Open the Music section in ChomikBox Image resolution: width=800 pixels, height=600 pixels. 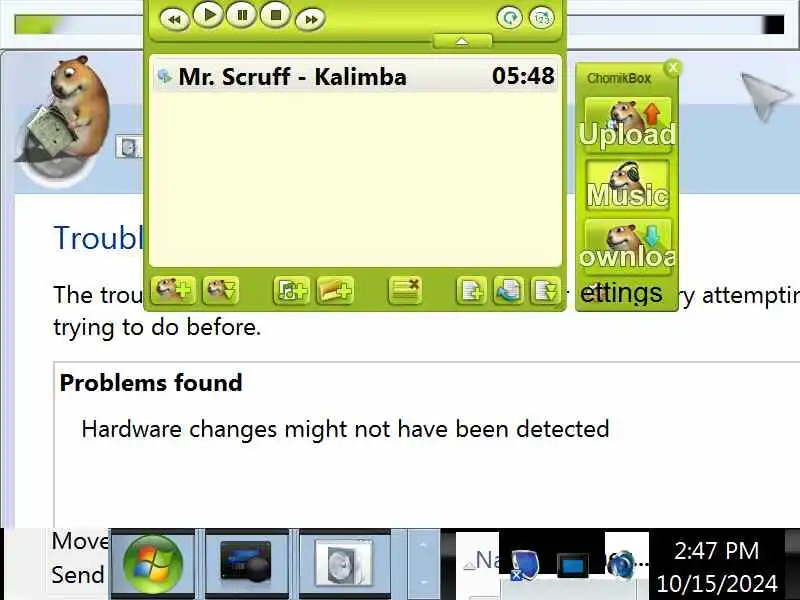(628, 185)
